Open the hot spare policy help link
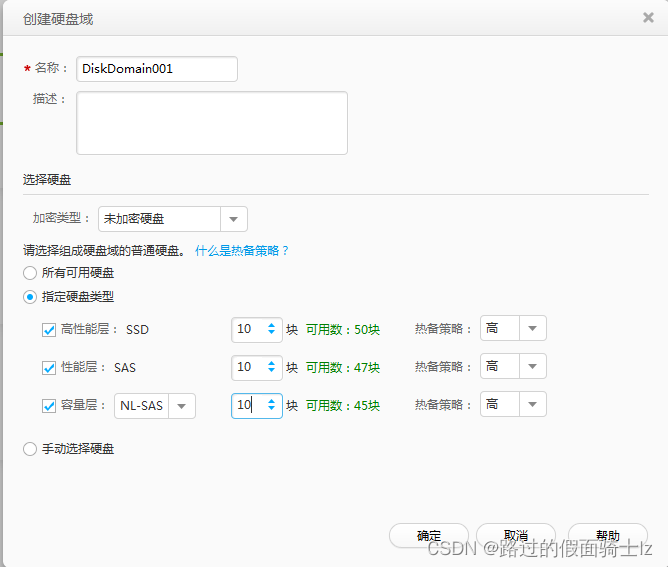The image size is (668, 567). click(242, 250)
